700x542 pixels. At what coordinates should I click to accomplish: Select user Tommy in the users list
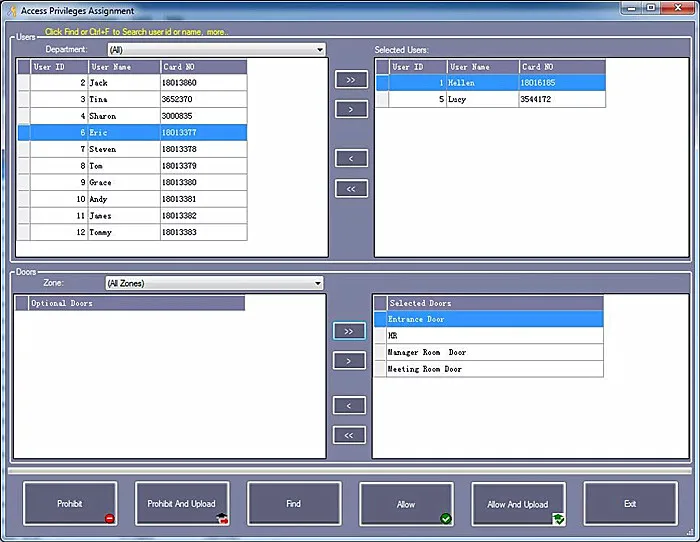coord(133,232)
